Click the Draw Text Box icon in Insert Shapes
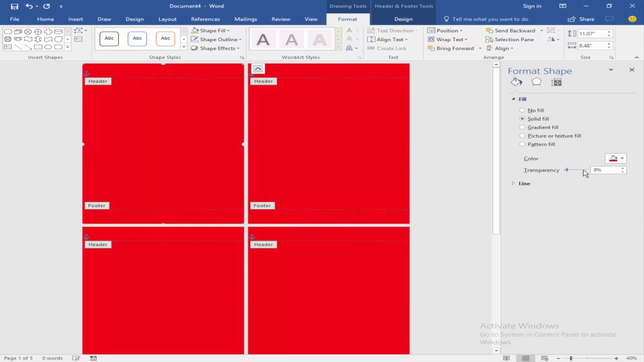The height and width of the screenshot is (362, 644). click(x=78, y=39)
